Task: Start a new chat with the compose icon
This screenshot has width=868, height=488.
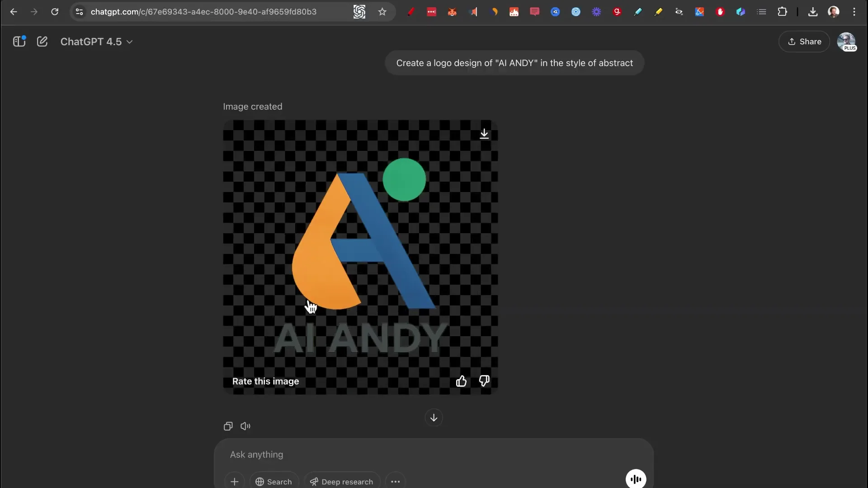Action: pyautogui.click(x=42, y=42)
